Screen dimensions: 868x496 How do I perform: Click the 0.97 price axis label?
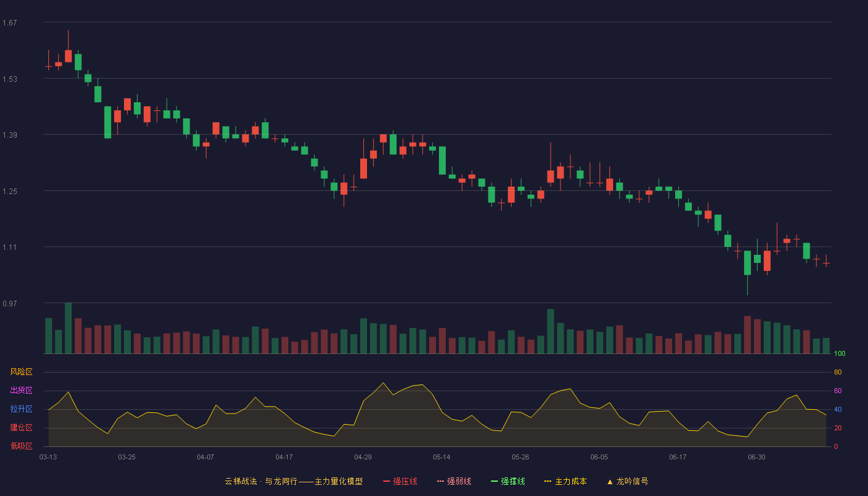coord(9,304)
